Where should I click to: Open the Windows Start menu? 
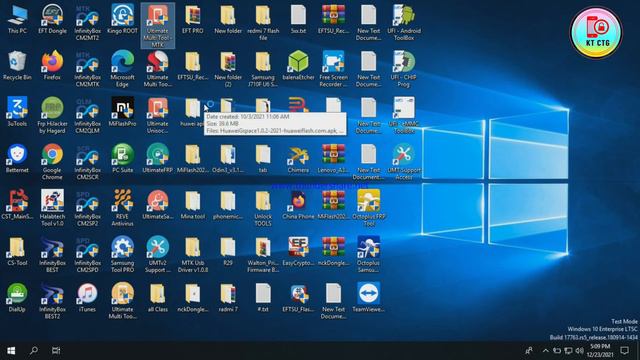coord(11,351)
